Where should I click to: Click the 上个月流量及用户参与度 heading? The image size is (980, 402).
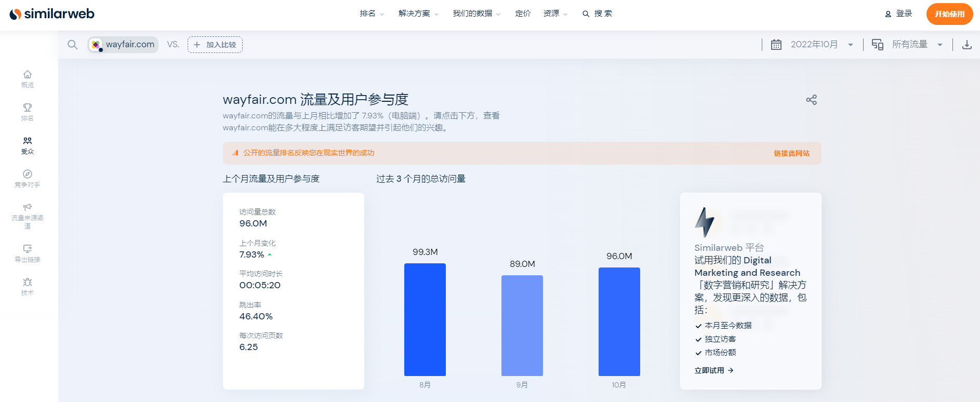tap(271, 179)
